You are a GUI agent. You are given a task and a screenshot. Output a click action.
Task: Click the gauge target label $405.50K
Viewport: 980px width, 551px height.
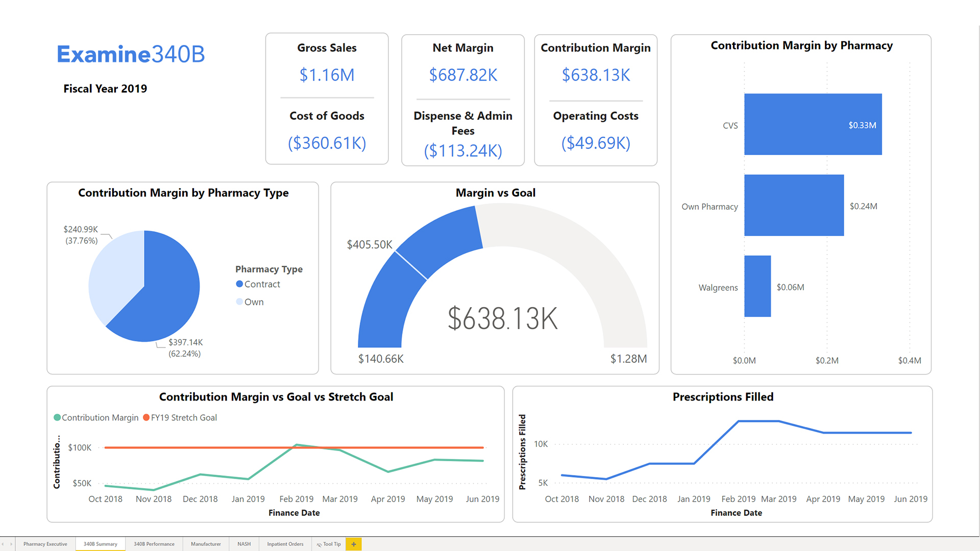coord(370,244)
